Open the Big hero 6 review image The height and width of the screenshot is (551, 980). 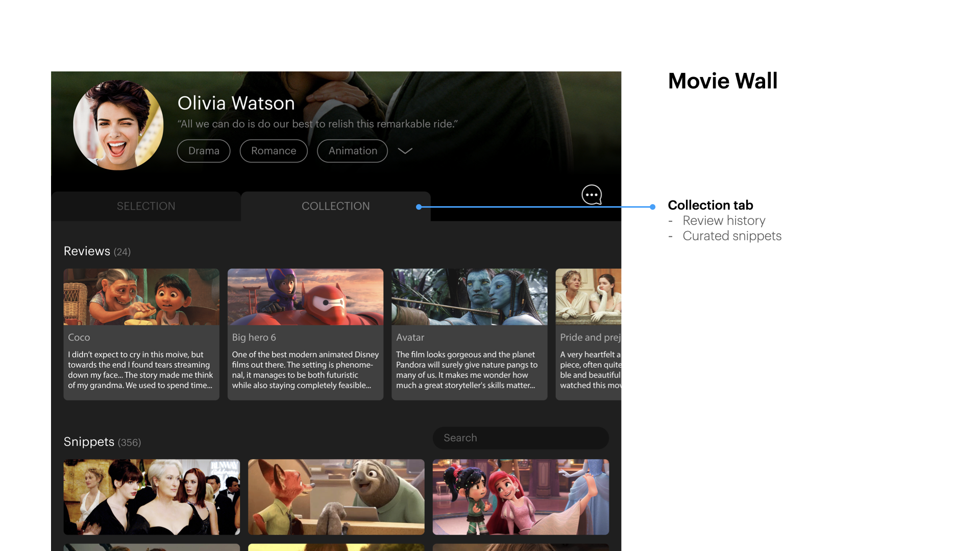pyautogui.click(x=305, y=297)
